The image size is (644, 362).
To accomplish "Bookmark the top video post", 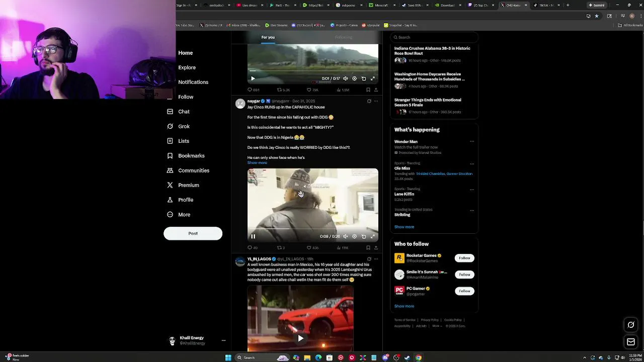I will 368,90.
